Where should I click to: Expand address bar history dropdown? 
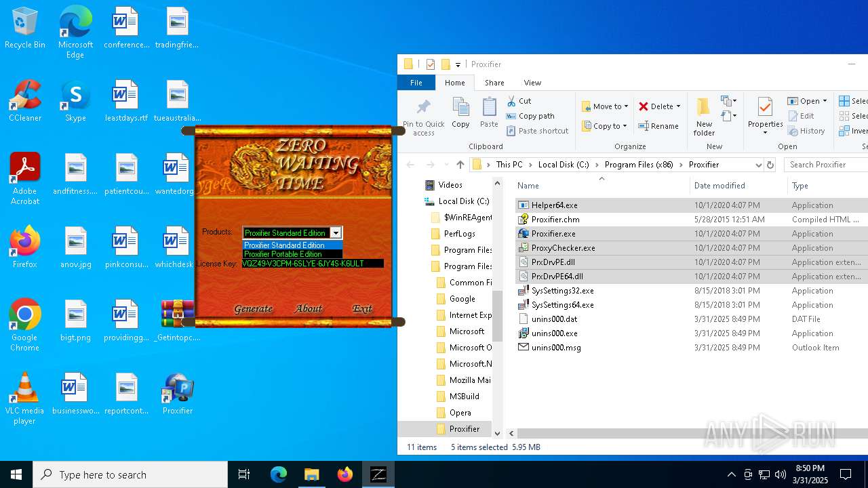(x=758, y=165)
